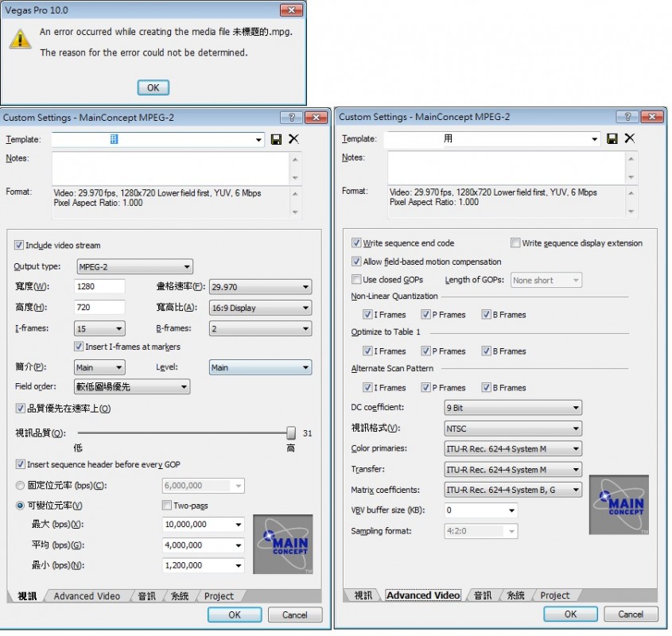Remove template 用 using the X icon
Image resolution: width=672 pixels, height=636 pixels.
point(630,138)
